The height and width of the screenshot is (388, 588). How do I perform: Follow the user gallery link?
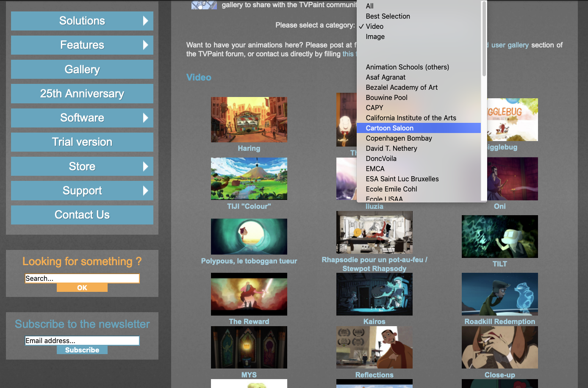coord(510,45)
